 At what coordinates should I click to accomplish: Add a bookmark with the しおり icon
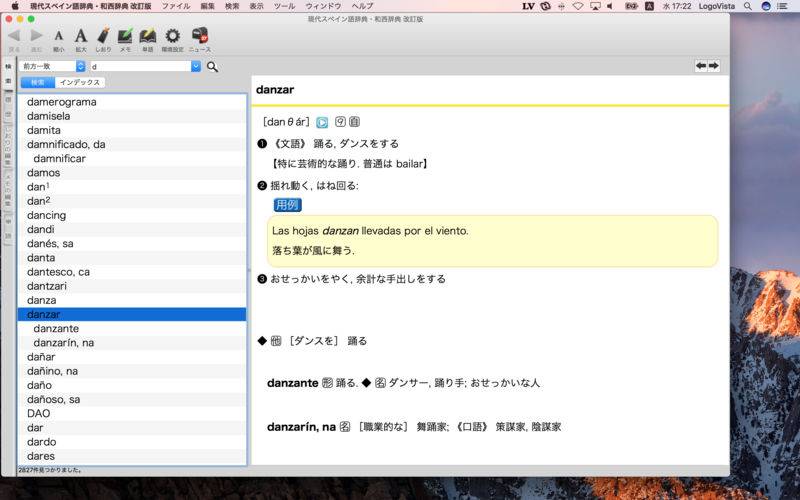103,36
